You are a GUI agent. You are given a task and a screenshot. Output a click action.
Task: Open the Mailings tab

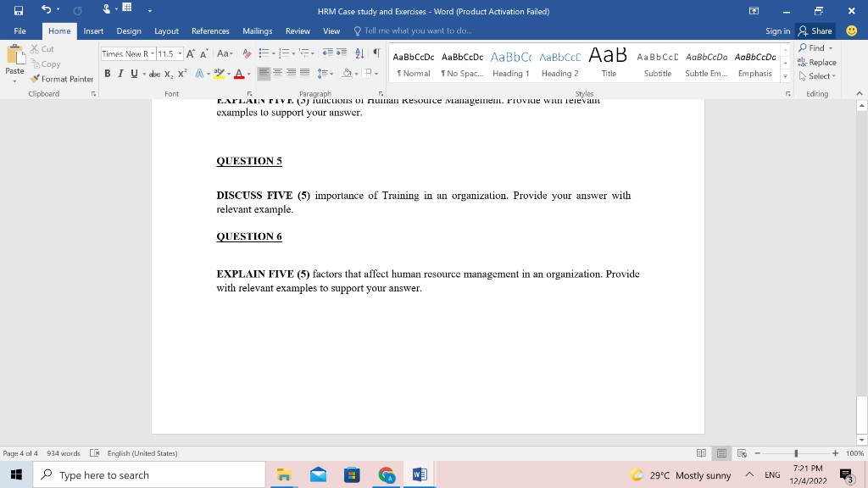(257, 30)
